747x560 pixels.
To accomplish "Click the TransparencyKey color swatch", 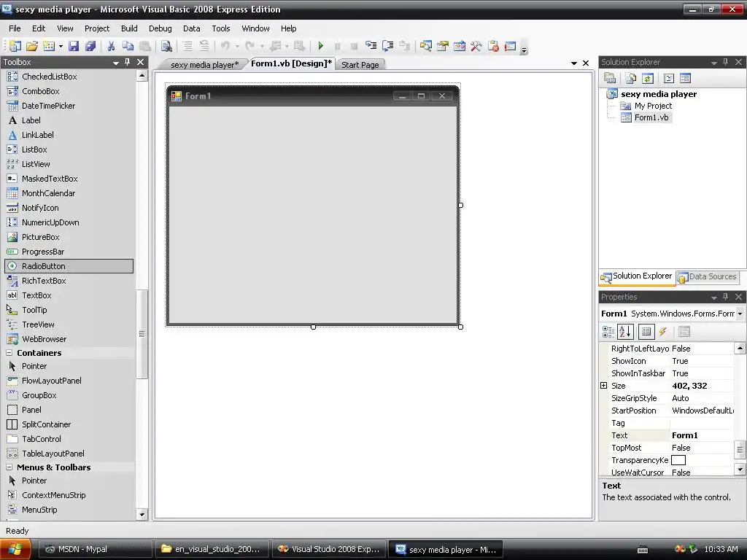I will click(678, 460).
